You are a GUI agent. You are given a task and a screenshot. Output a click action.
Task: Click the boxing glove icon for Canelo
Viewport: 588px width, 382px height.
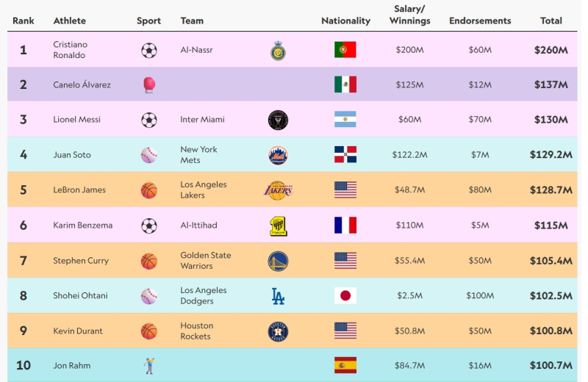(148, 85)
